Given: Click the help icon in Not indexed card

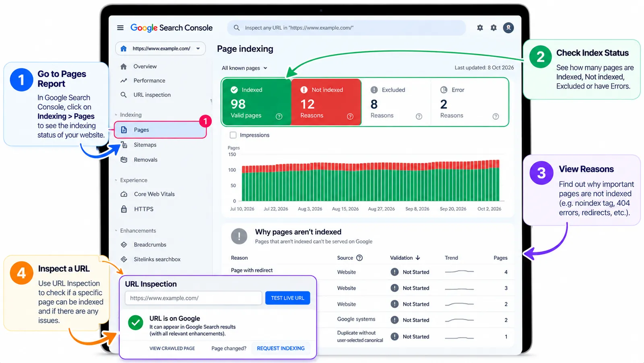Looking at the screenshot, I should click(x=350, y=117).
